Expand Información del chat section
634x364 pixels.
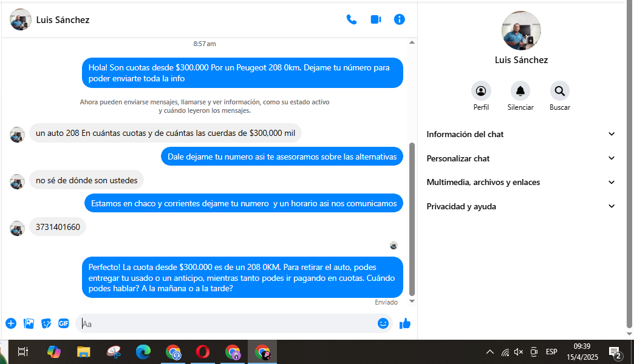tap(521, 134)
